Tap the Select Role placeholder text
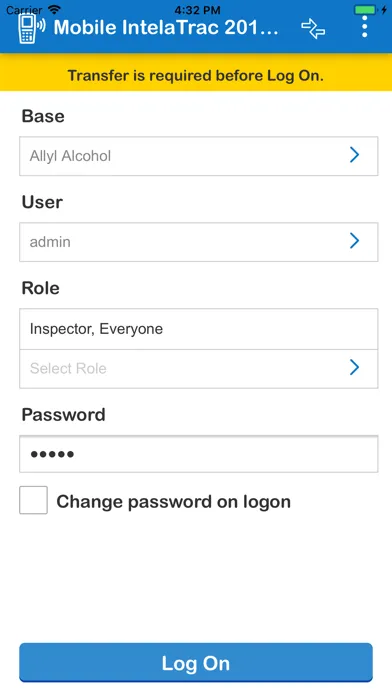The height and width of the screenshot is (696, 392). (68, 368)
